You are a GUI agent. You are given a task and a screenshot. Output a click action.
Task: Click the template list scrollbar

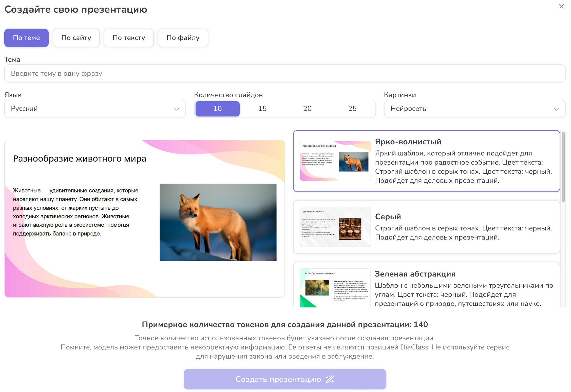click(x=563, y=167)
